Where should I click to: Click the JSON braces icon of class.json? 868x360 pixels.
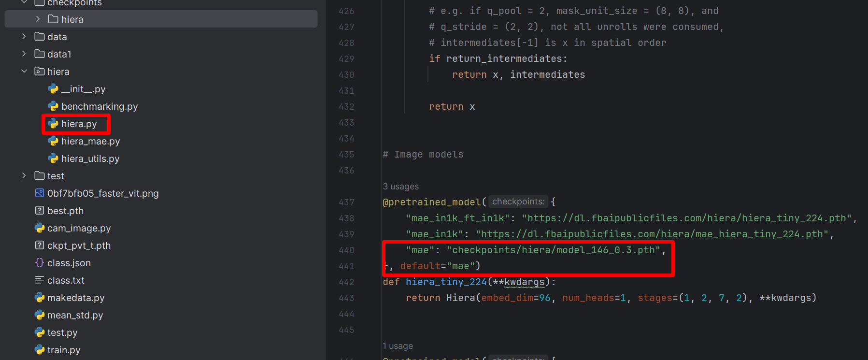pyautogui.click(x=40, y=263)
